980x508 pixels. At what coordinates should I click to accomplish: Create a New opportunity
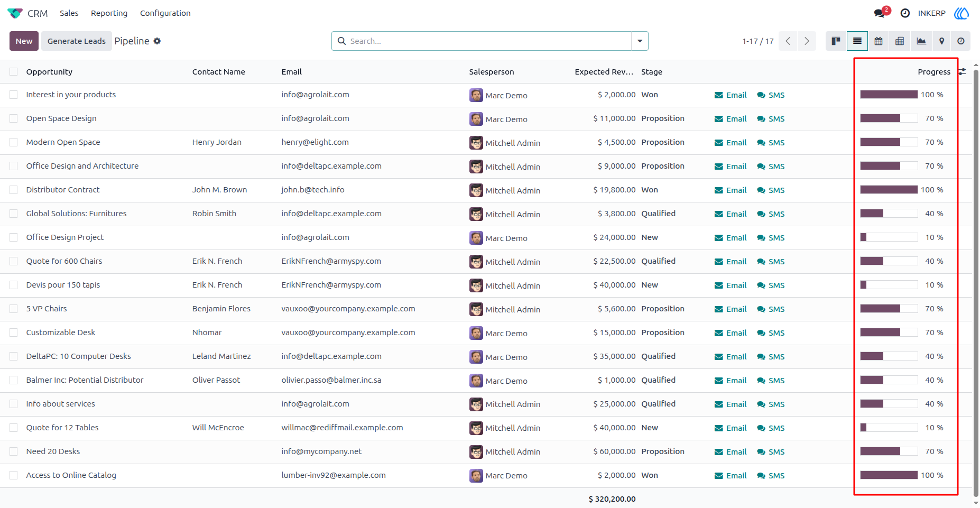coord(24,41)
